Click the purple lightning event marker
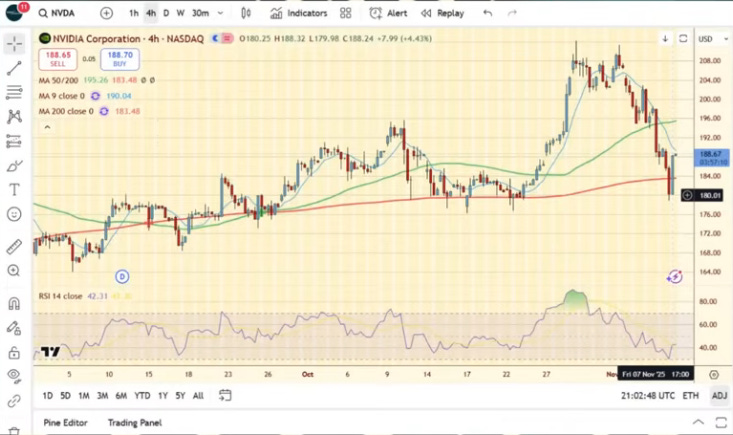The width and height of the screenshot is (733, 435). pyautogui.click(x=675, y=277)
